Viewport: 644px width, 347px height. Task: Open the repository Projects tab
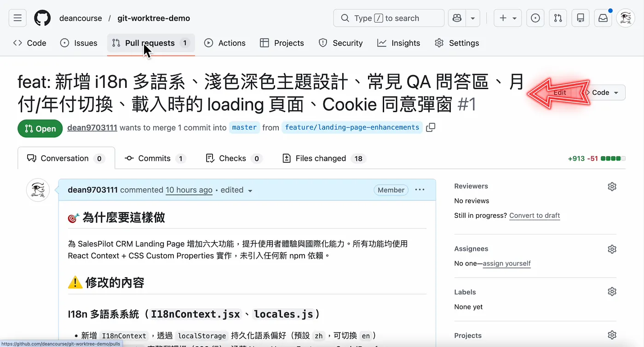pos(282,43)
